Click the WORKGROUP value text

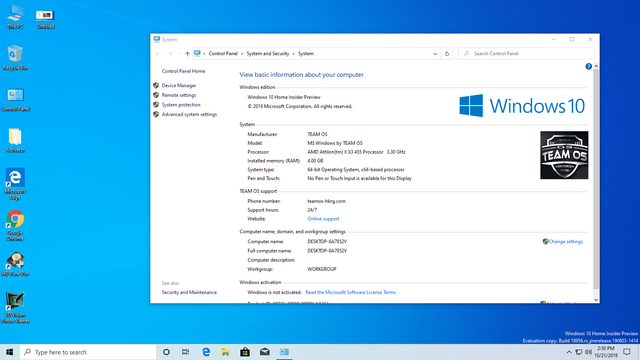tap(322, 269)
